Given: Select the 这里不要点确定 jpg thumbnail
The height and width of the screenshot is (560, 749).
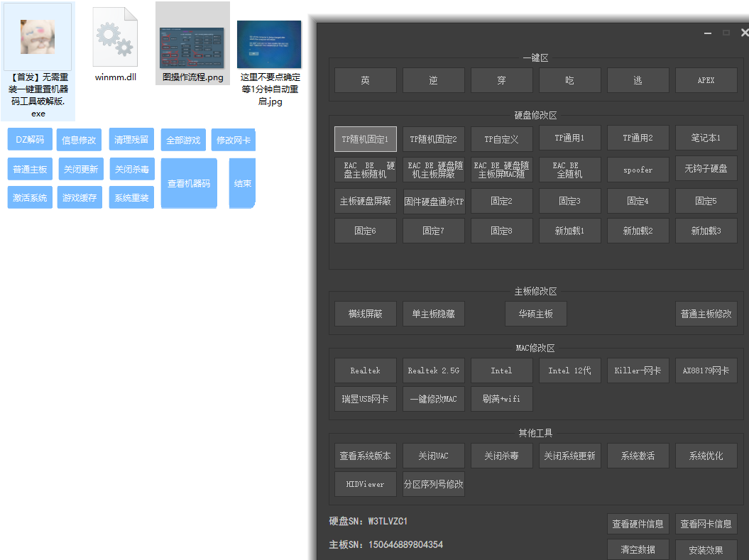Looking at the screenshot, I should click(x=269, y=44).
